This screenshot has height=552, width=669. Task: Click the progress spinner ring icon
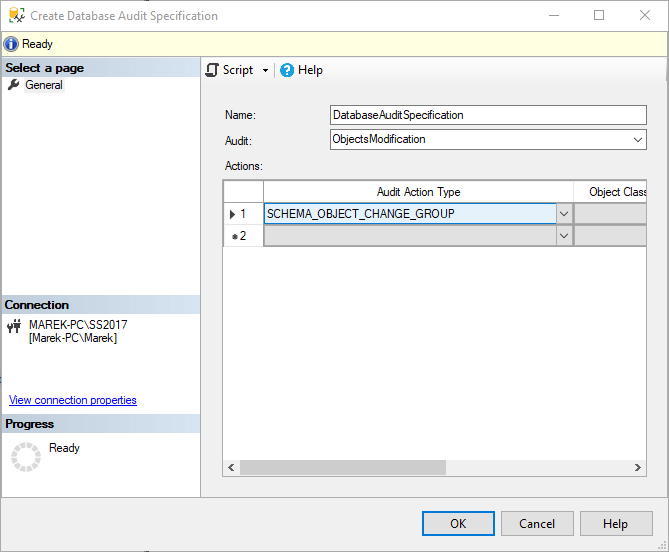coord(26,457)
